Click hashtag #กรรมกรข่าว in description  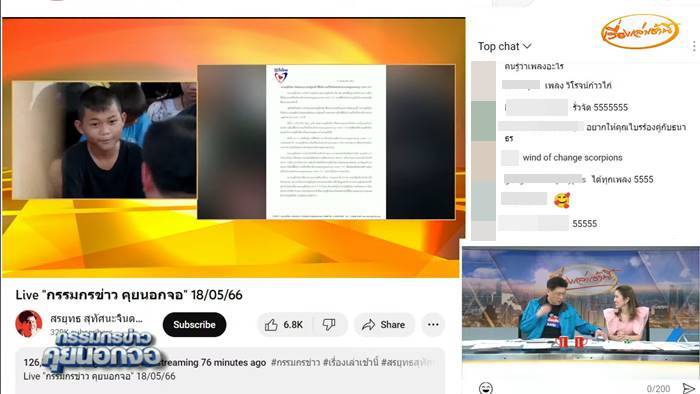click(295, 362)
